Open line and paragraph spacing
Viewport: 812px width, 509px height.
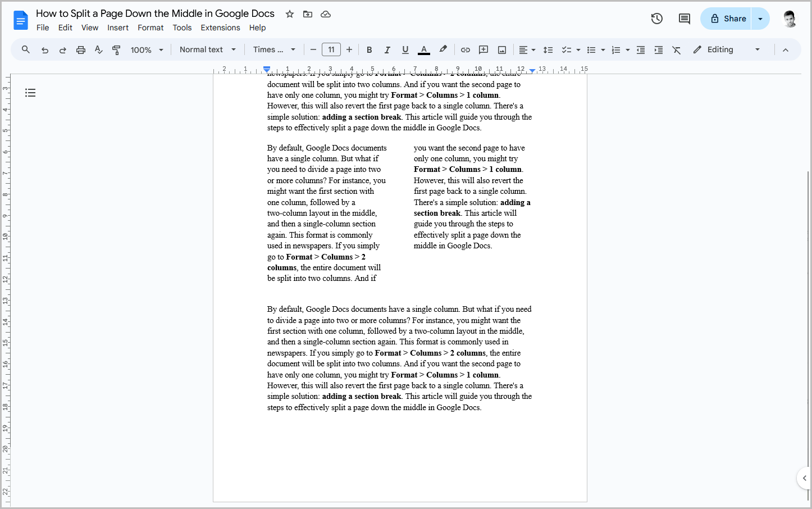click(548, 50)
